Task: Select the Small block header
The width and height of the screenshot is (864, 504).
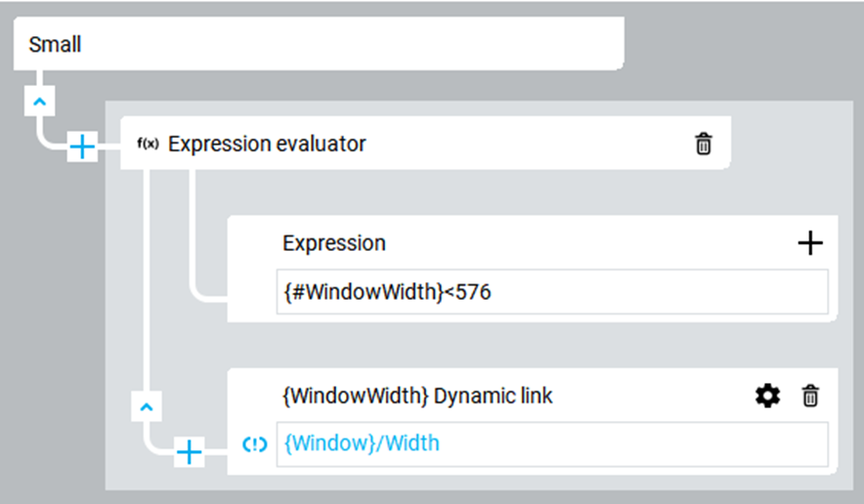Action: point(319,44)
